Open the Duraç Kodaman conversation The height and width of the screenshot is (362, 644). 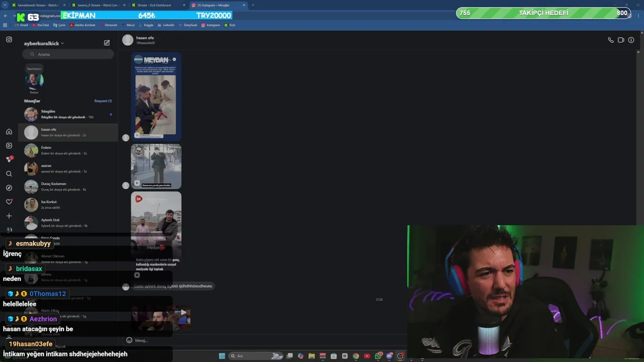point(68,187)
